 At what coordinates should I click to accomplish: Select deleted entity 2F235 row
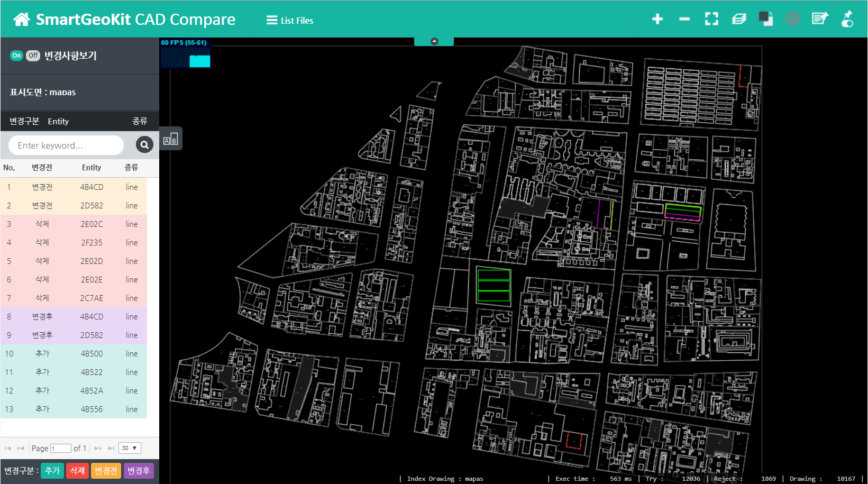point(74,242)
